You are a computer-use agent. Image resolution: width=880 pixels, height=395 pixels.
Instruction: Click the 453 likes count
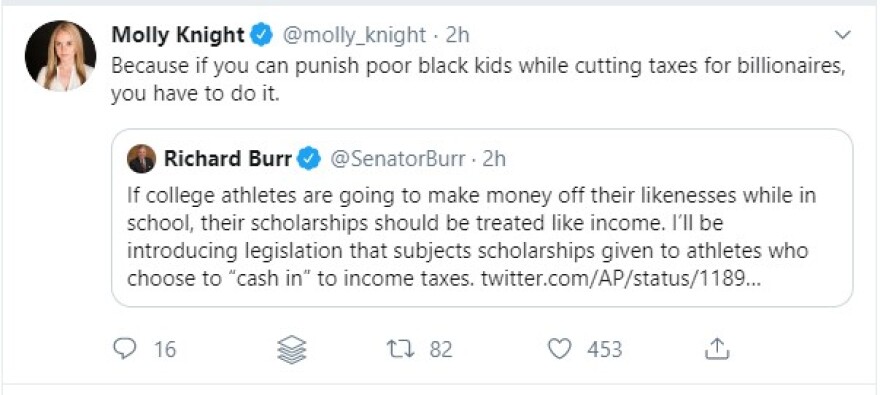coord(605,349)
